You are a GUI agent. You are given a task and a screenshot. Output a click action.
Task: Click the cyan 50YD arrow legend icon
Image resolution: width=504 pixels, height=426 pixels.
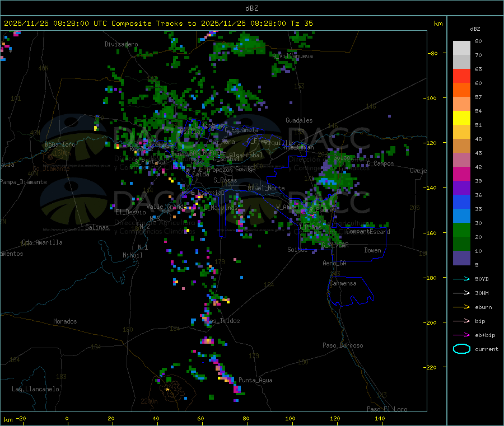pyautogui.click(x=461, y=279)
